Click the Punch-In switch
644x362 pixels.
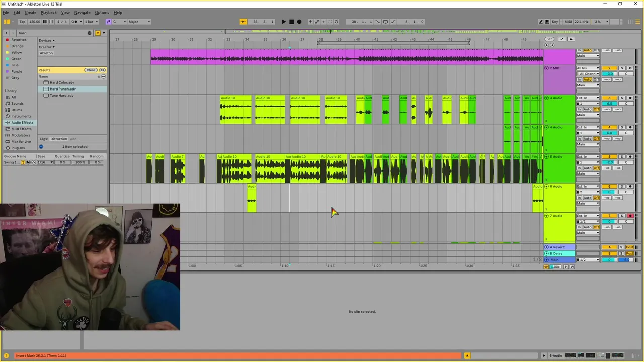[x=378, y=22]
